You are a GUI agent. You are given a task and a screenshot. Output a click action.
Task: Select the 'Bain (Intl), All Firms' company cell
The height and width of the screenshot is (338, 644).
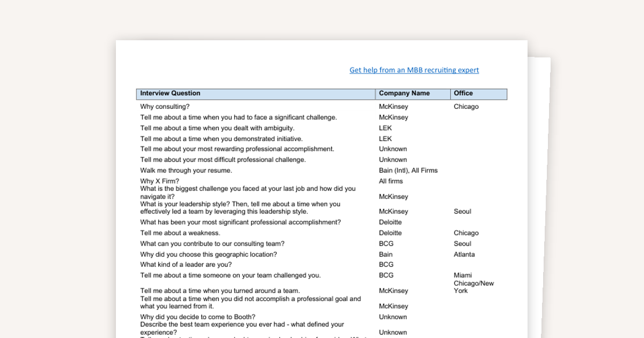408,171
